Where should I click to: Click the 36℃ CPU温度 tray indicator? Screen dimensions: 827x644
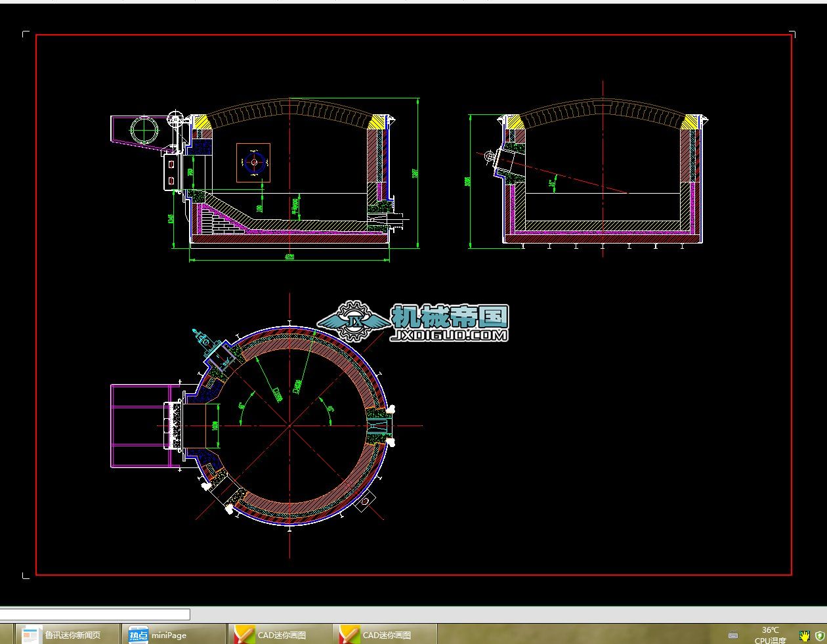coord(770,635)
